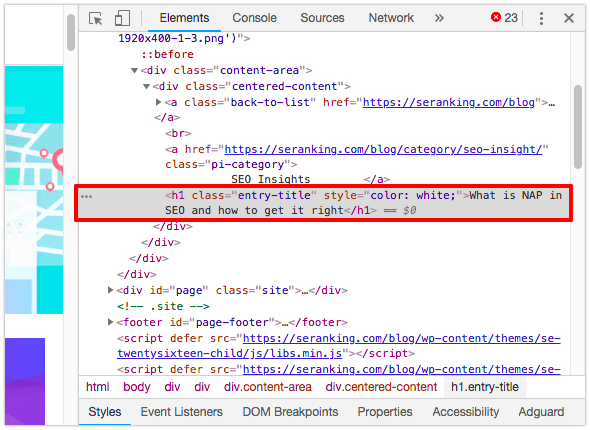Click the ellipsis beside the h1 line
Image resolution: width=590 pixels, height=430 pixels.
tap(86, 196)
